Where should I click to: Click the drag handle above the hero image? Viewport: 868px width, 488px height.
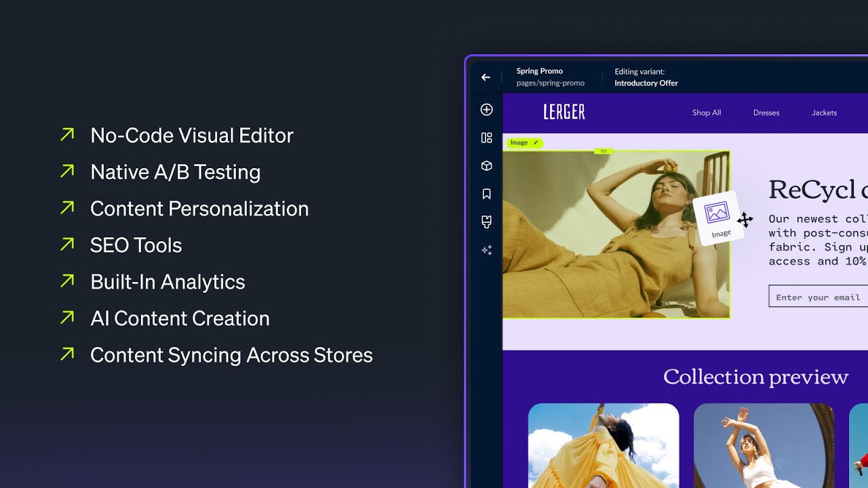click(x=604, y=150)
